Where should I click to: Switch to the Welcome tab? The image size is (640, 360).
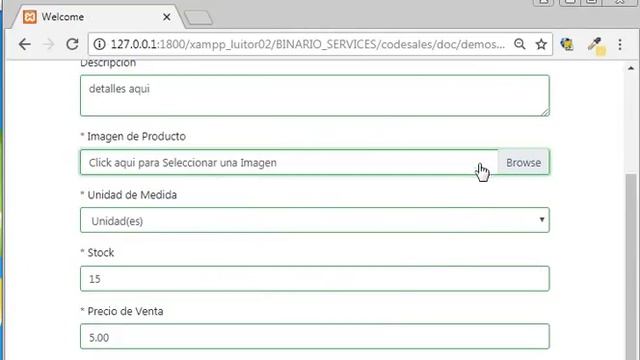click(x=97, y=17)
